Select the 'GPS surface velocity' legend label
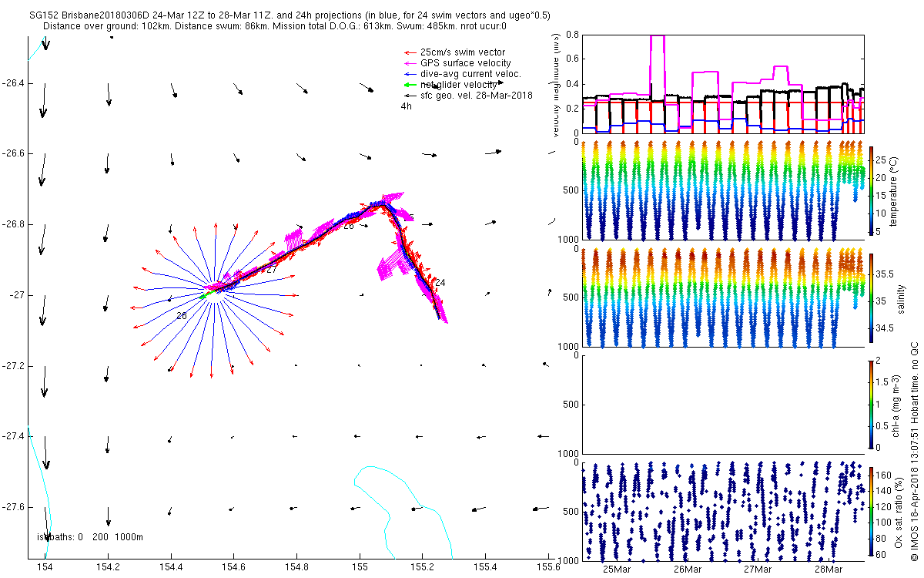 pyautogui.click(x=465, y=63)
